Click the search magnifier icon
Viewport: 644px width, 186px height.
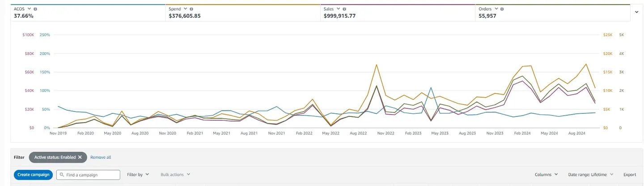click(x=62, y=175)
